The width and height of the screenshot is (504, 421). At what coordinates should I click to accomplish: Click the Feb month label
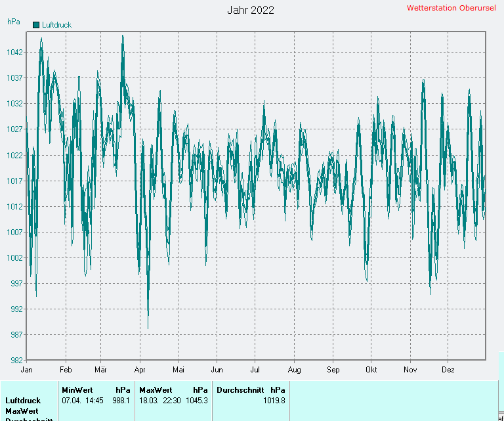pos(66,370)
